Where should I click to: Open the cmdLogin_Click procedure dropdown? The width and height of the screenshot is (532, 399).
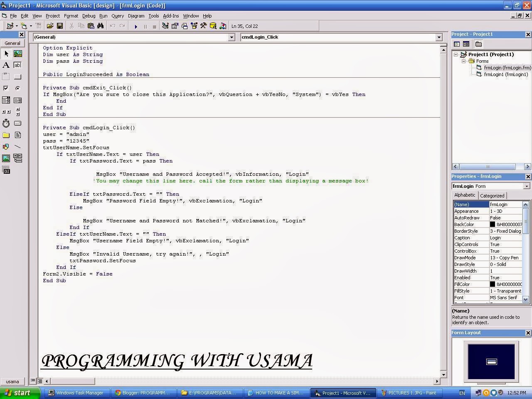[x=438, y=37]
